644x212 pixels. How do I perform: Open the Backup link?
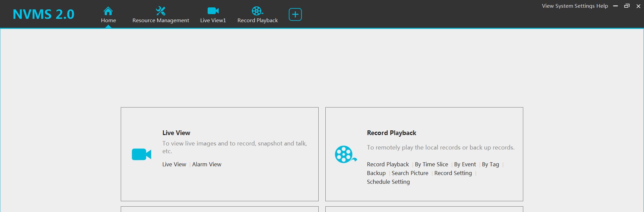pyautogui.click(x=376, y=173)
